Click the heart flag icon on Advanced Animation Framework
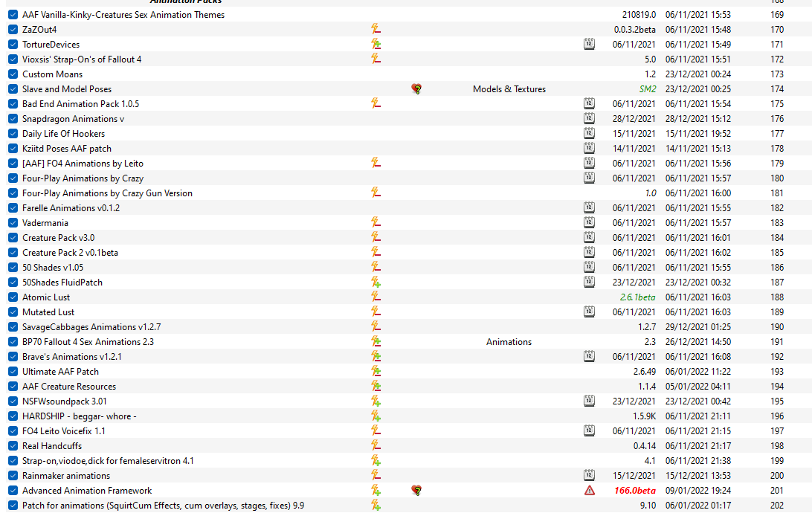The height and width of the screenshot is (513, 812). tap(416, 490)
